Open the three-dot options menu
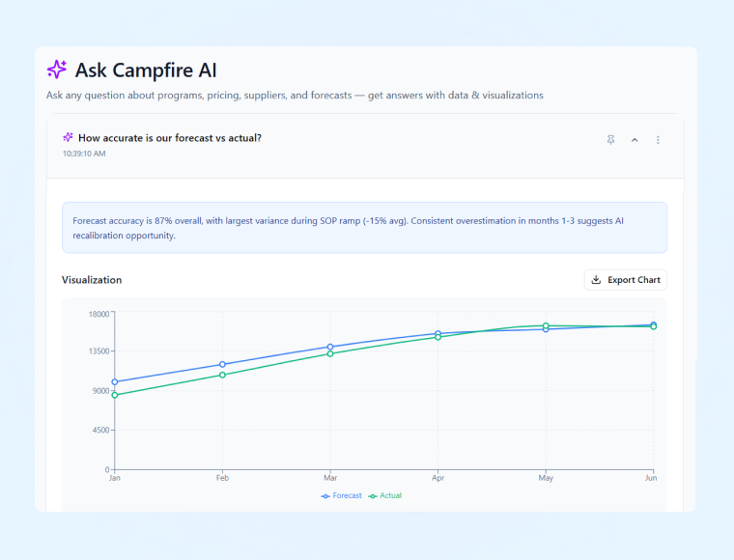Viewport: 734px width, 560px height. point(658,140)
